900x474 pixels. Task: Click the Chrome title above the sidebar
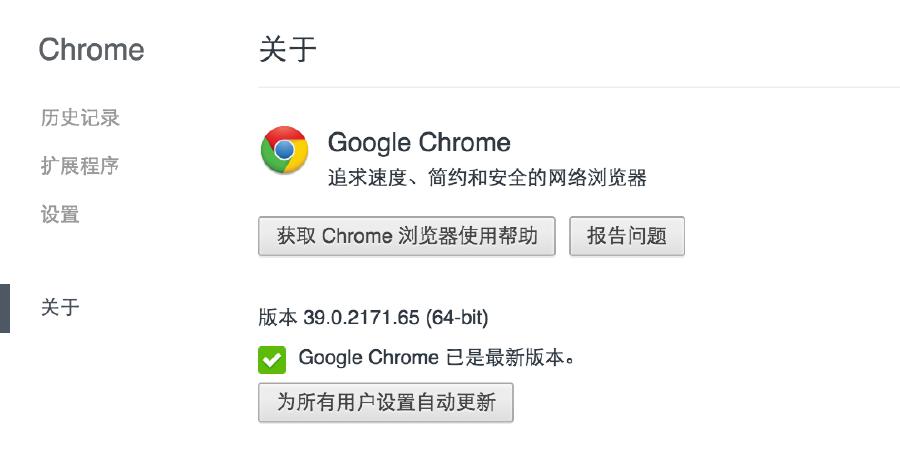pyautogui.click(x=91, y=50)
